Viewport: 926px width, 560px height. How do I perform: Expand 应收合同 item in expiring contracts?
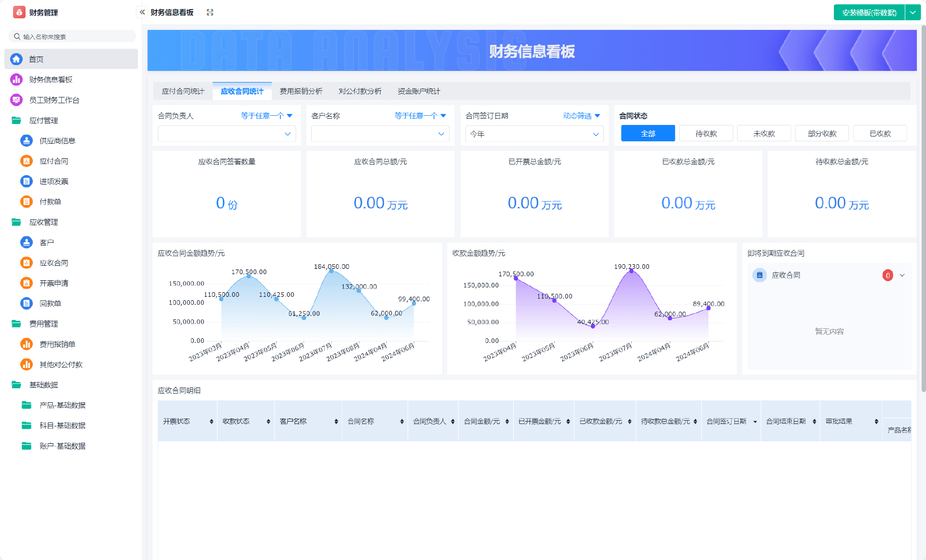[902, 275]
